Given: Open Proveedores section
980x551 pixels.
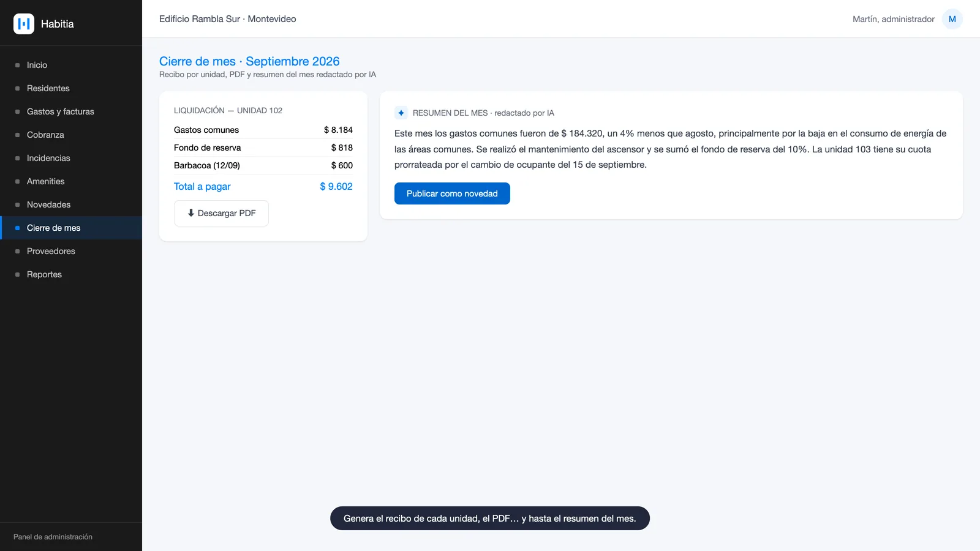Looking at the screenshot, I should 71,251.
